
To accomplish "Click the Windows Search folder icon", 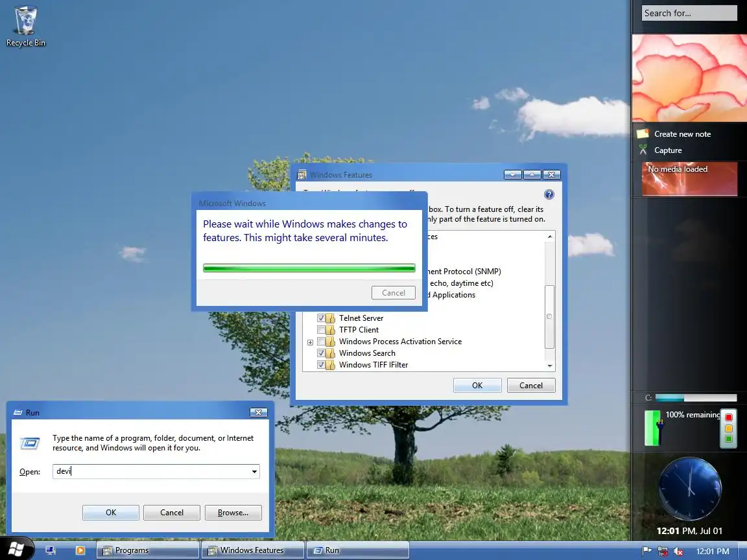I will coord(330,353).
